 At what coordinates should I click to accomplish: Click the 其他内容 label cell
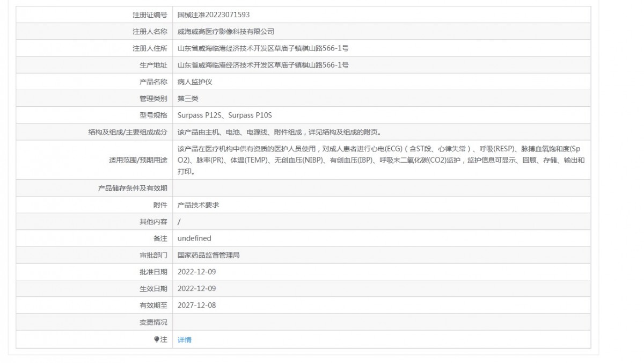click(x=94, y=221)
